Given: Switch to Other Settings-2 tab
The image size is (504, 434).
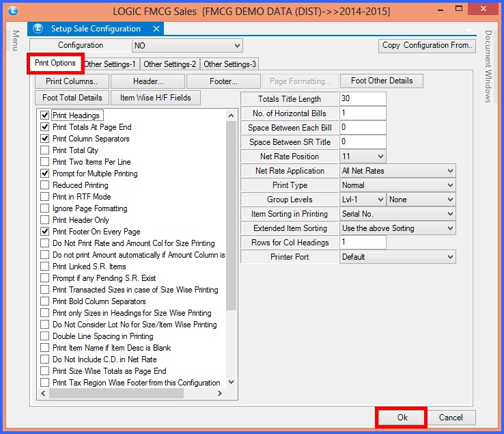Looking at the screenshot, I should [170, 64].
